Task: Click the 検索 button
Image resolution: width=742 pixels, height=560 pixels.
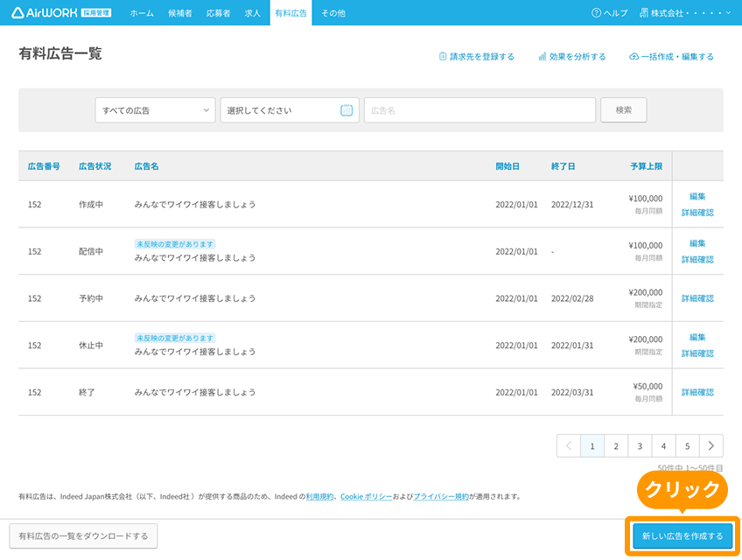Action: [x=624, y=110]
